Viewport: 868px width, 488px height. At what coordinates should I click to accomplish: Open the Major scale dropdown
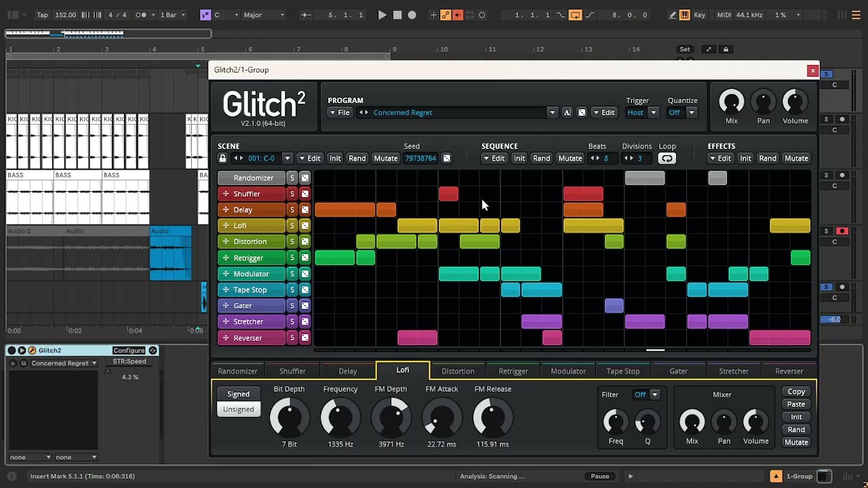(264, 15)
